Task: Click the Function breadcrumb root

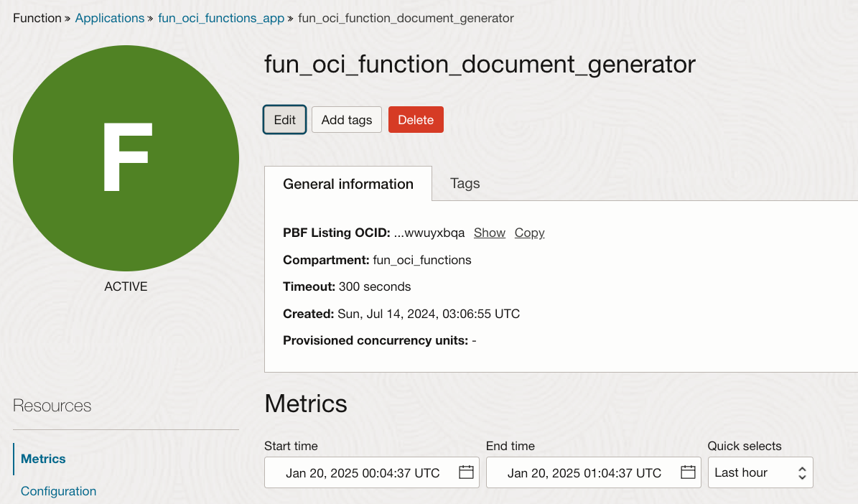Action: pyautogui.click(x=37, y=18)
